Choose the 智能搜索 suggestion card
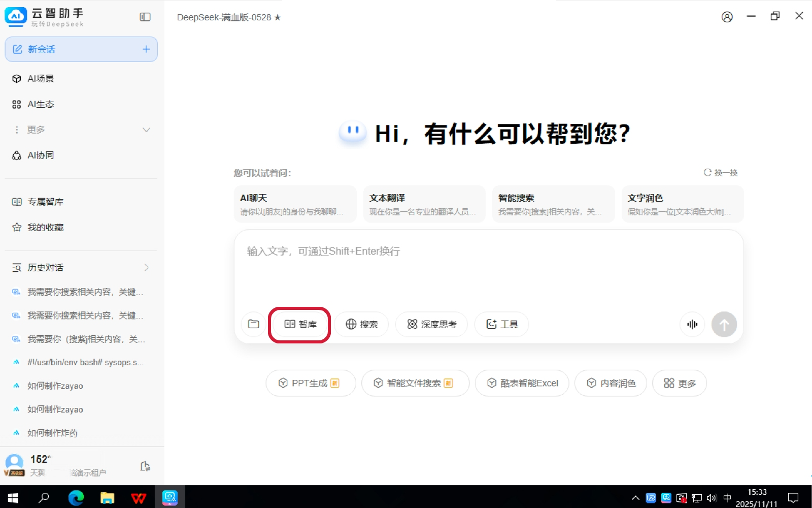Image resolution: width=812 pixels, height=508 pixels. pyautogui.click(x=554, y=204)
